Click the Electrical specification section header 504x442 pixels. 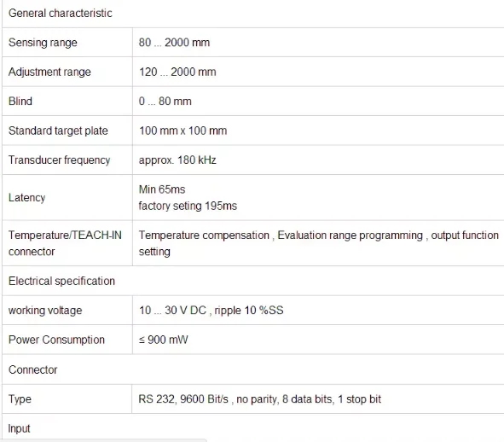tap(61, 281)
